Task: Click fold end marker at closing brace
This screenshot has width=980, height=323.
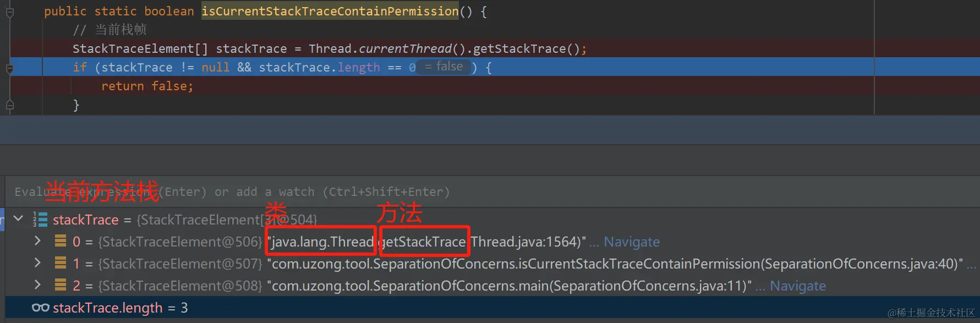Action: [9, 105]
